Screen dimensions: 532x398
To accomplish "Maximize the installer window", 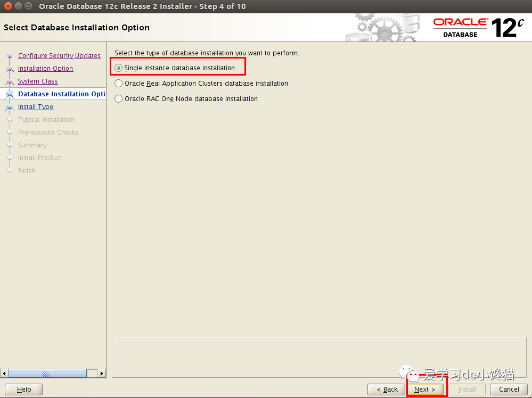I will click(x=29, y=6).
